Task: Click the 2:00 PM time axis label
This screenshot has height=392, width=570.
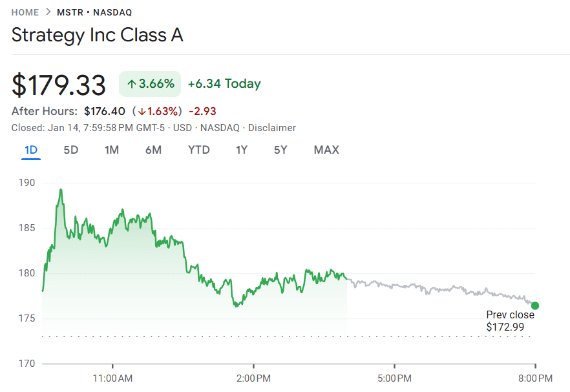Action: tap(253, 377)
